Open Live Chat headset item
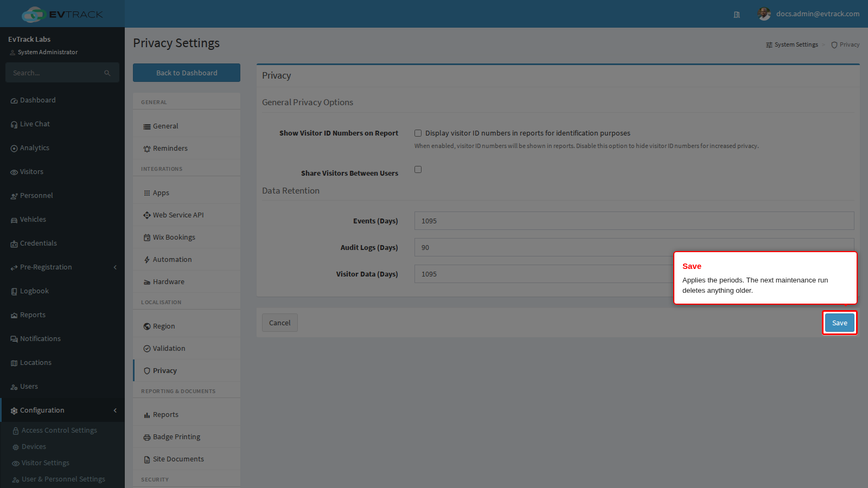The image size is (868, 488). 62,124
